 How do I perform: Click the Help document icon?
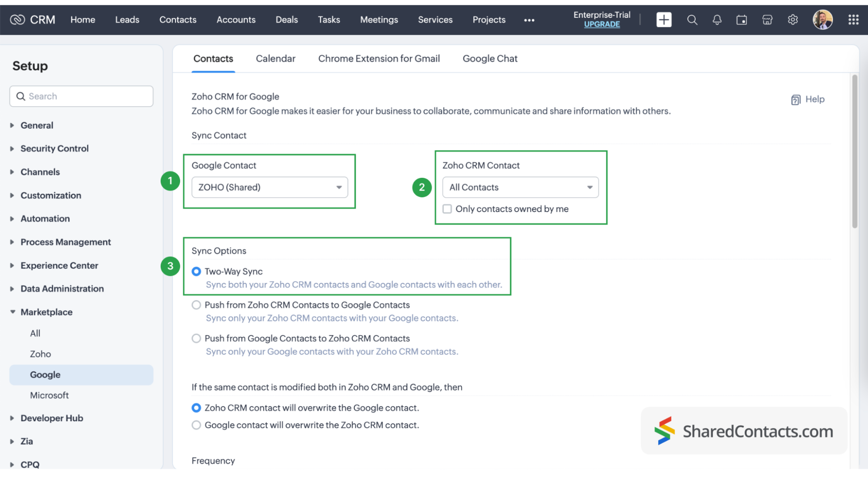tap(795, 100)
